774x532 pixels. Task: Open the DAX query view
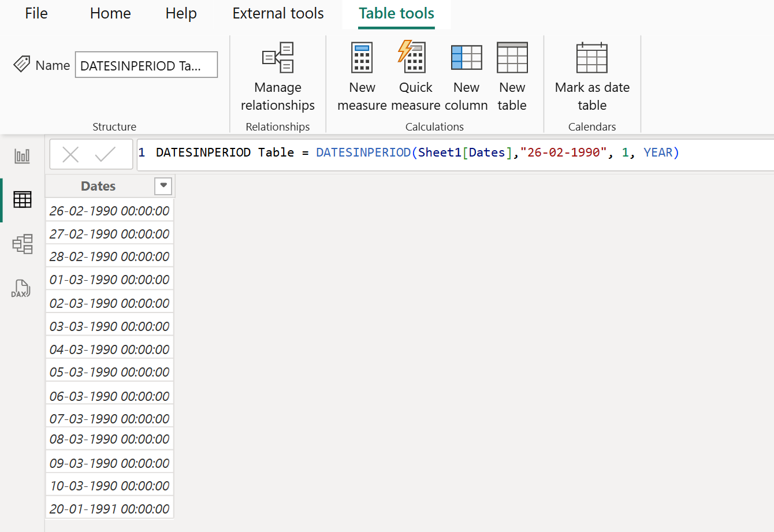click(22, 288)
